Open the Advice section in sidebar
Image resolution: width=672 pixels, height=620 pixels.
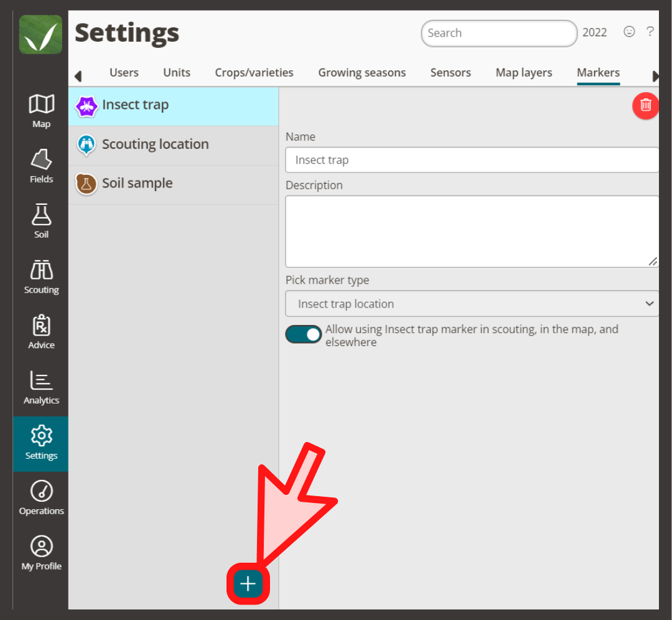pyautogui.click(x=41, y=332)
